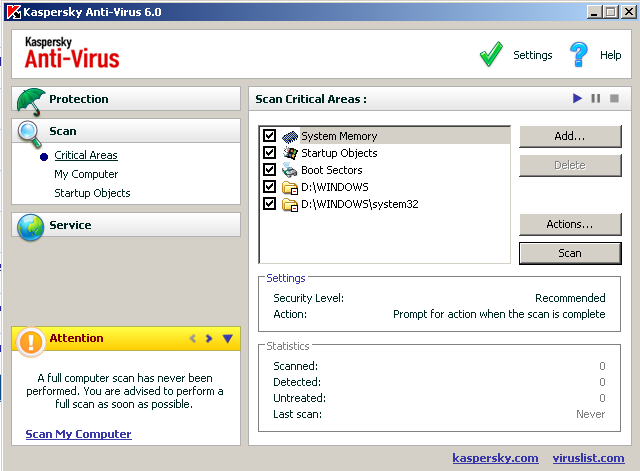
Task: Open the Protection section
Action: coord(126,99)
